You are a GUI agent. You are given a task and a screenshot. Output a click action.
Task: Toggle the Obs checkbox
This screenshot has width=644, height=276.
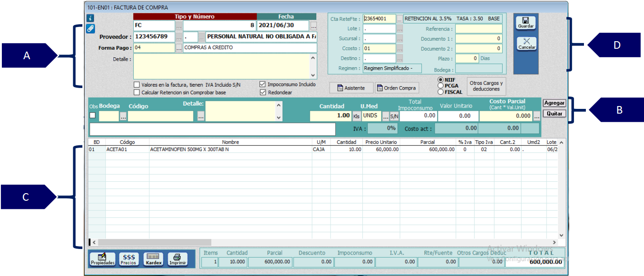(x=93, y=116)
